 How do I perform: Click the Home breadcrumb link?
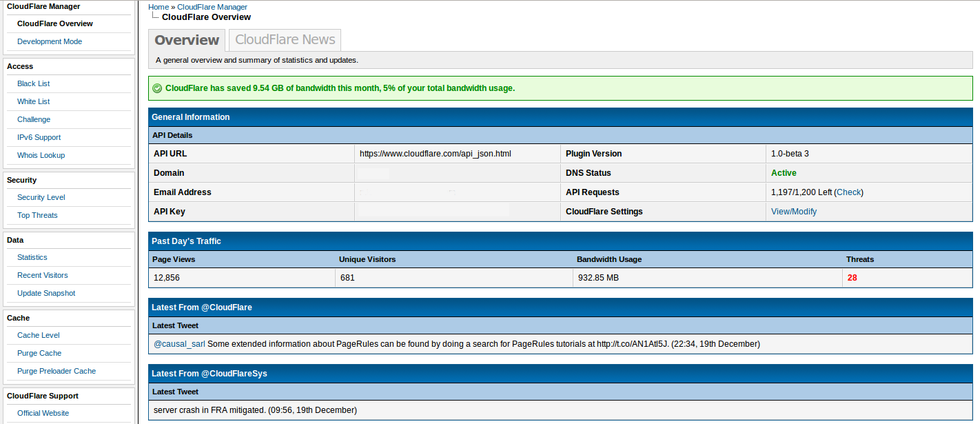tap(159, 7)
